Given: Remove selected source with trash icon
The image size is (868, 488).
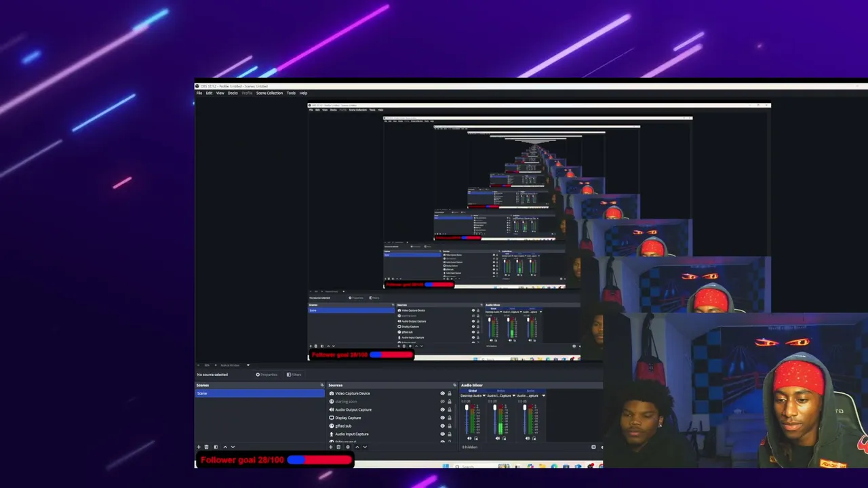Looking at the screenshot, I should tap(339, 447).
